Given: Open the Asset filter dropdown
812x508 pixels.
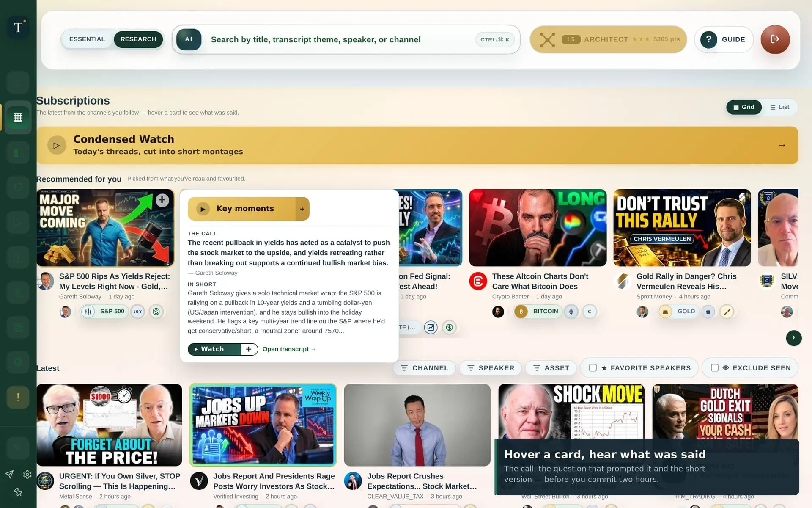Looking at the screenshot, I should [551, 368].
